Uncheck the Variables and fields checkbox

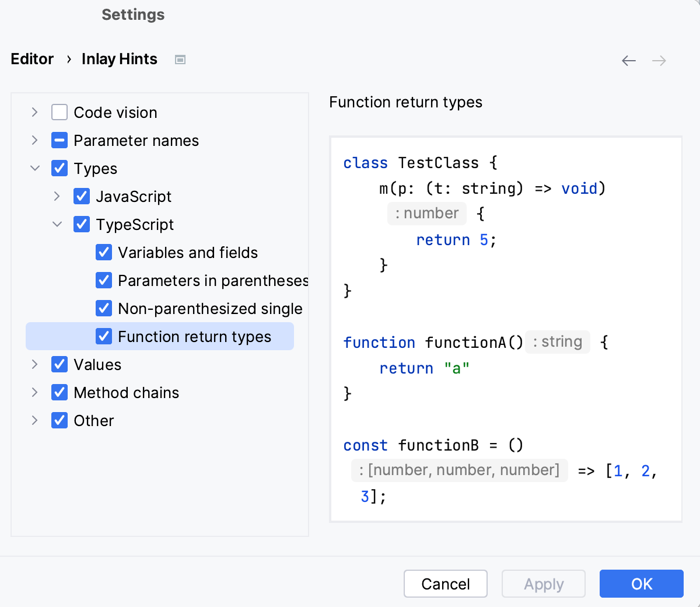(103, 252)
